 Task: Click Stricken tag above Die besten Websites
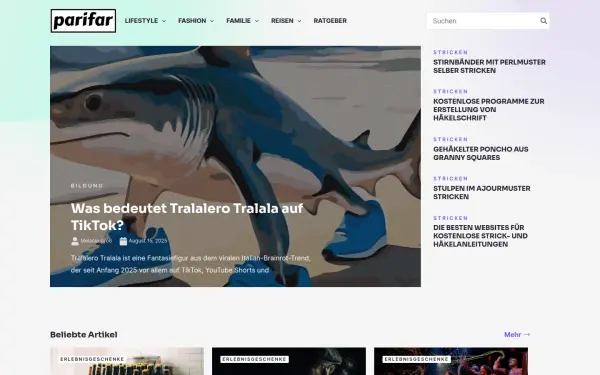[x=451, y=218]
